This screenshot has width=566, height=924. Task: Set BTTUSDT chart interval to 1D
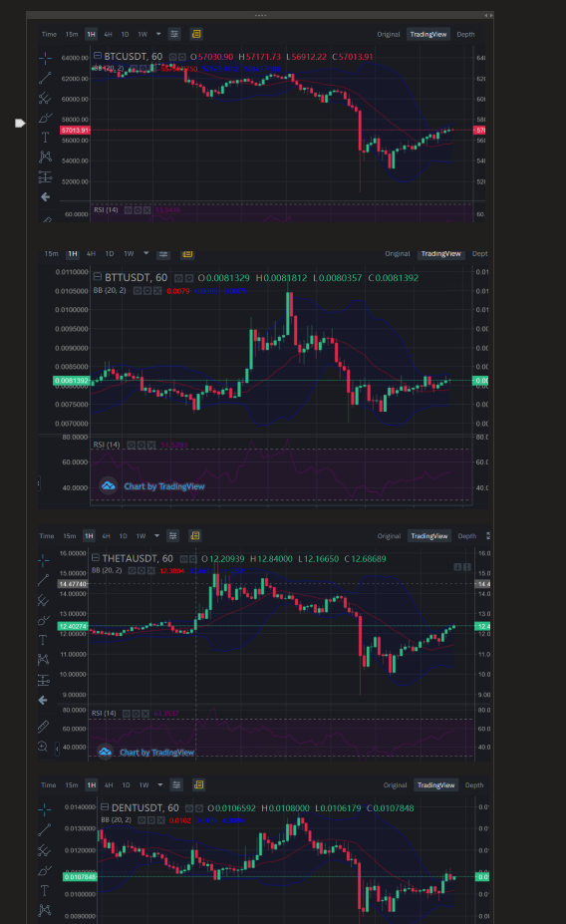(x=109, y=254)
